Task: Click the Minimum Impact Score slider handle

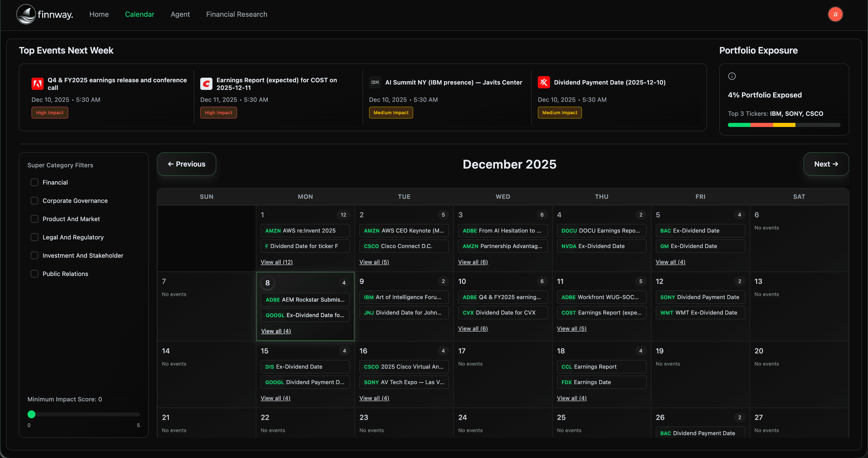Action: coord(31,414)
